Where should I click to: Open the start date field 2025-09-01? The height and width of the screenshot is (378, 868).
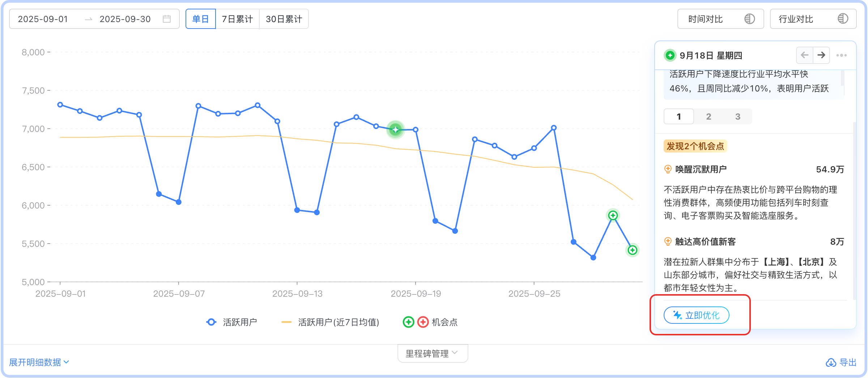point(43,19)
